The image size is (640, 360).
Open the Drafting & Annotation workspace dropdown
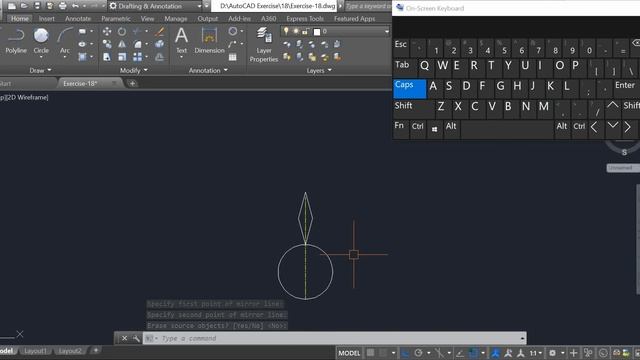(x=156, y=6)
